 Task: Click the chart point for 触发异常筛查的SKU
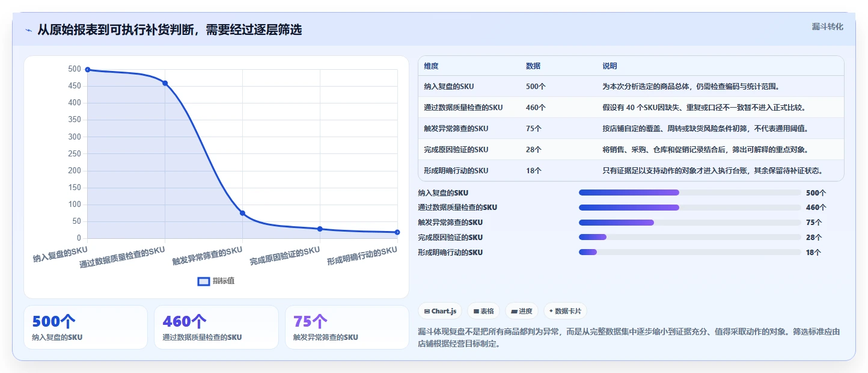[x=242, y=213]
